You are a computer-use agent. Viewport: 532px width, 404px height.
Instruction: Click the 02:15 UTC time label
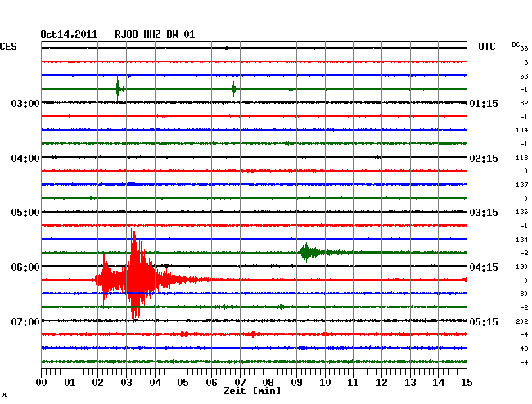[484, 159]
